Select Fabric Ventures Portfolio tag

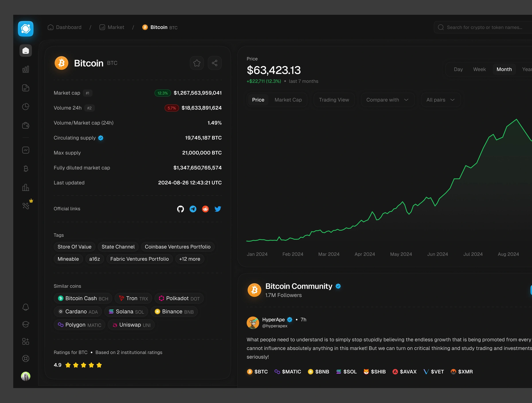coord(139,259)
